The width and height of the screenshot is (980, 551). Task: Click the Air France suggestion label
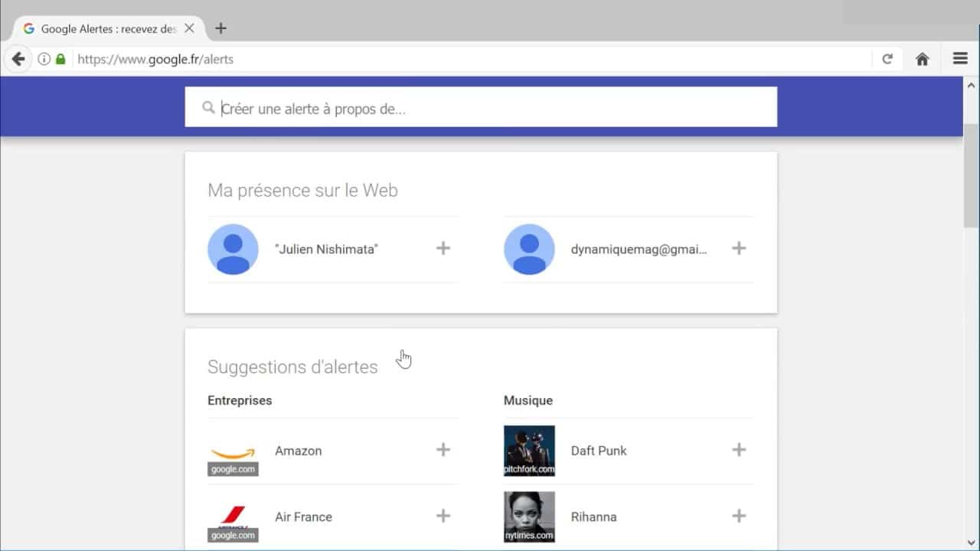[x=303, y=517]
